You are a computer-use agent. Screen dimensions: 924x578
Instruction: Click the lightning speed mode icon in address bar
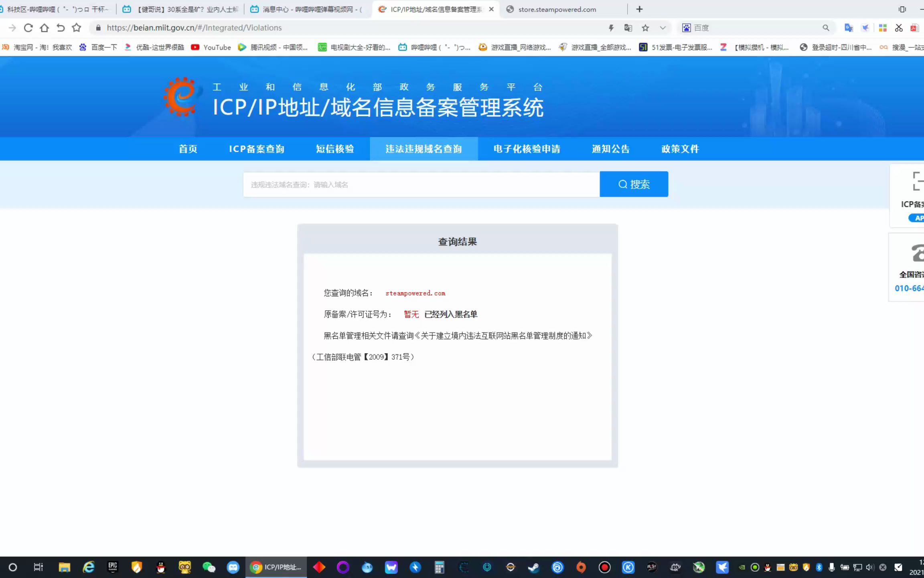click(x=611, y=28)
